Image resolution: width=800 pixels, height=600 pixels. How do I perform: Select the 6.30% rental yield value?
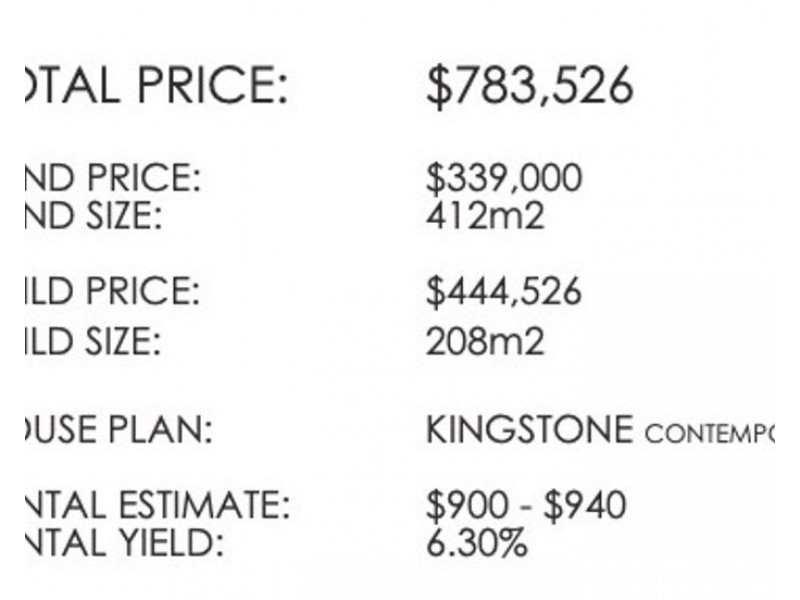(x=477, y=543)
